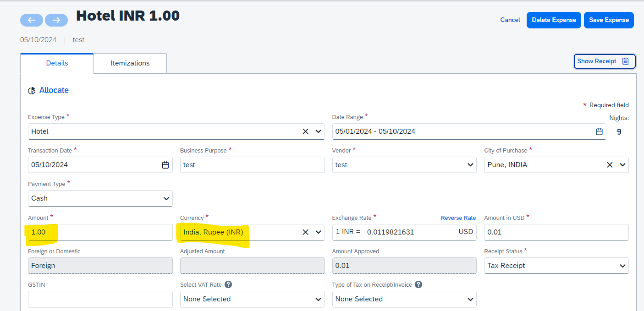Select the Details tab
The height and width of the screenshot is (311, 644).
57,63
